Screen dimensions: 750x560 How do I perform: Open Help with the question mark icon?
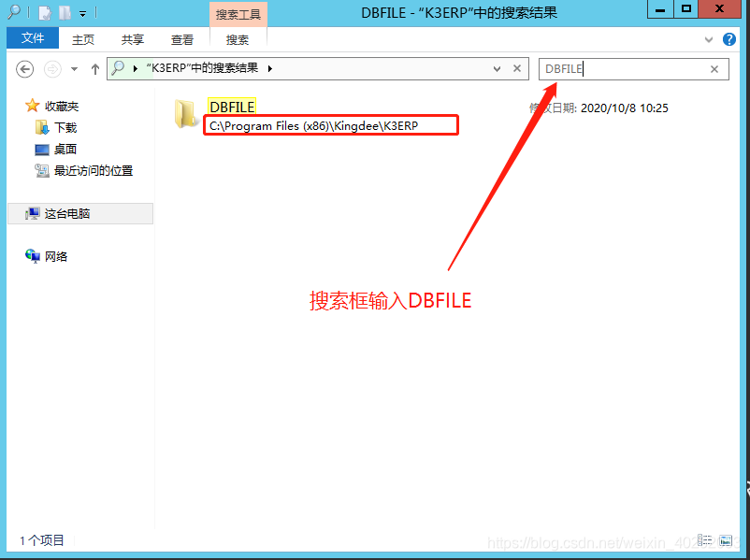728,39
